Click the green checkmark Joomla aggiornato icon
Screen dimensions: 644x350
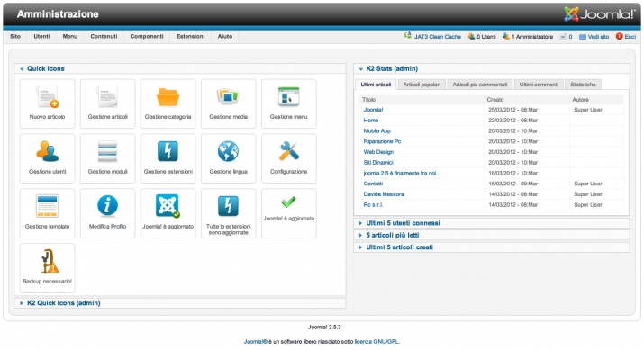(x=289, y=213)
